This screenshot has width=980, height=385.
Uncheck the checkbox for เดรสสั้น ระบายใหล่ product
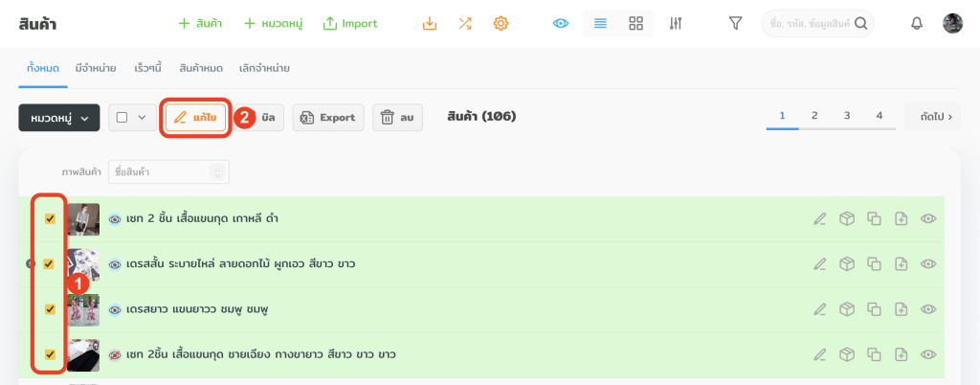[50, 264]
